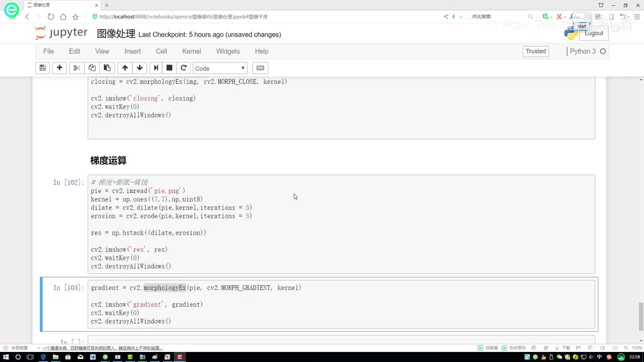
Task: Open the Help menu
Action: pos(262,51)
